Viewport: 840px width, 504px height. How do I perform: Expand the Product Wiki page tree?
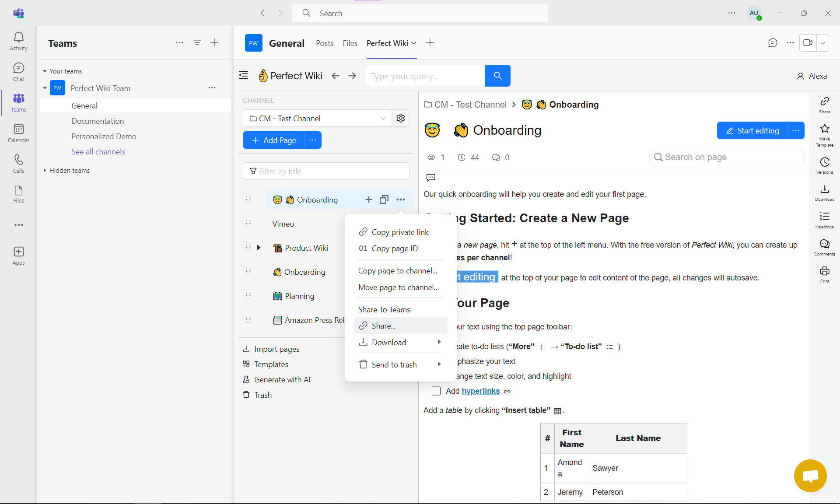pyautogui.click(x=259, y=248)
